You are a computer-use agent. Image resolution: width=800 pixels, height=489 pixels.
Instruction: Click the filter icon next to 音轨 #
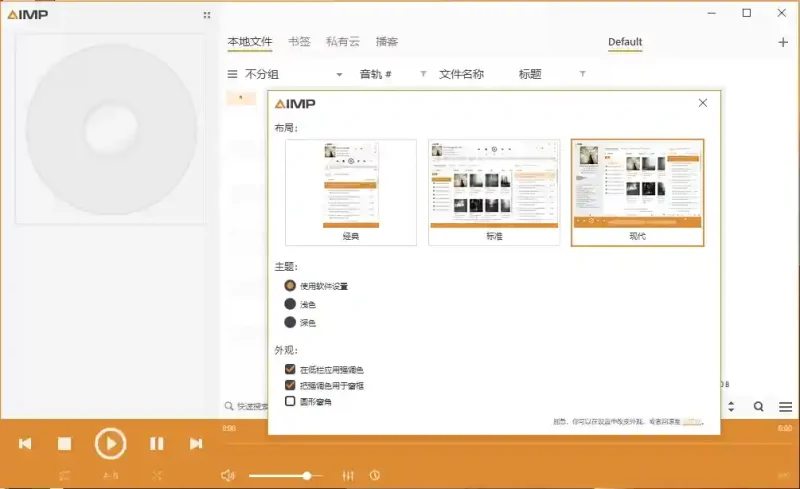pos(423,74)
